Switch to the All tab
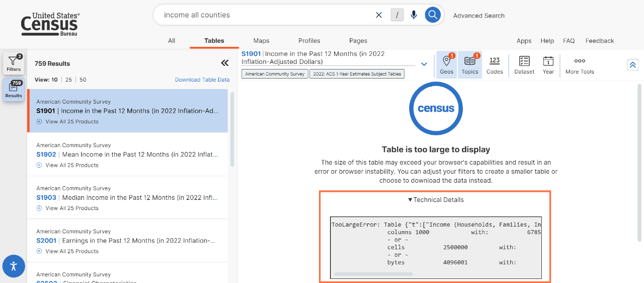The image size is (644, 283). 172,41
